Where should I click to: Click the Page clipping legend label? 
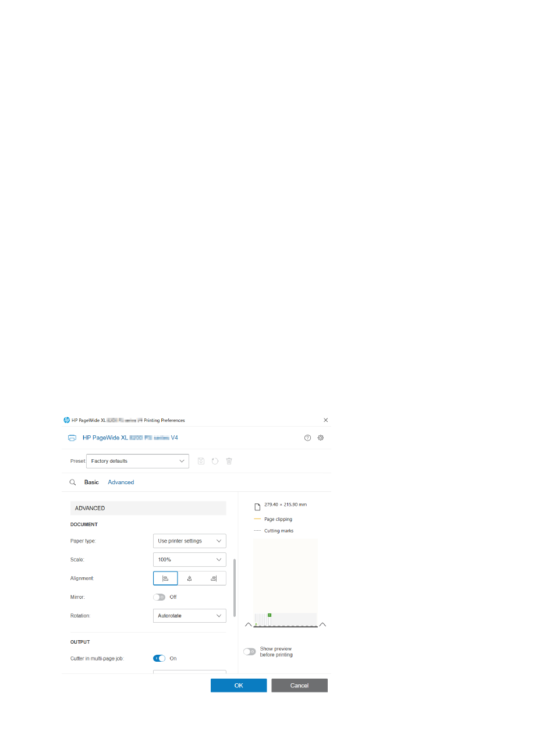click(x=278, y=519)
